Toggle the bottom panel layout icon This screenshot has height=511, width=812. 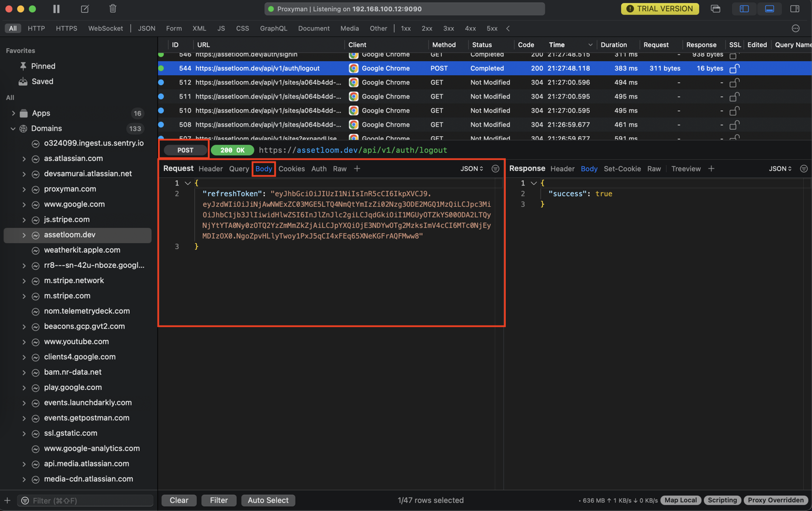[x=769, y=9]
